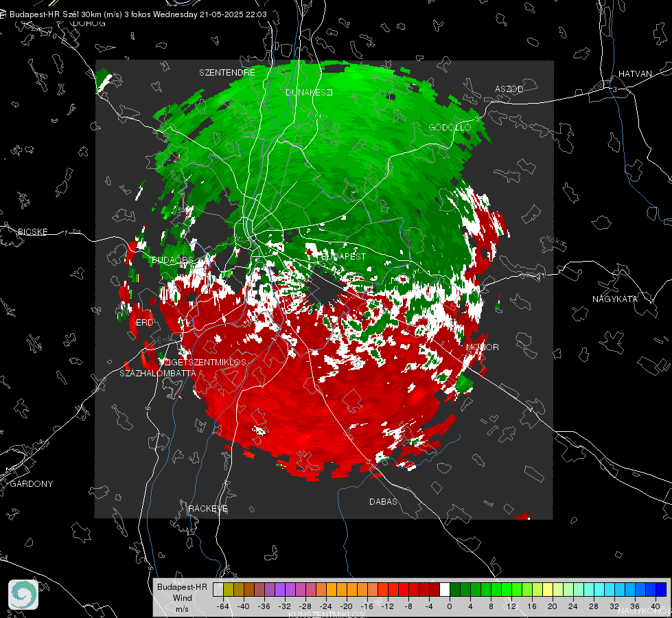Click the radar title text showing 21-05-2025 22:03
672x618 pixels.
click(x=138, y=14)
